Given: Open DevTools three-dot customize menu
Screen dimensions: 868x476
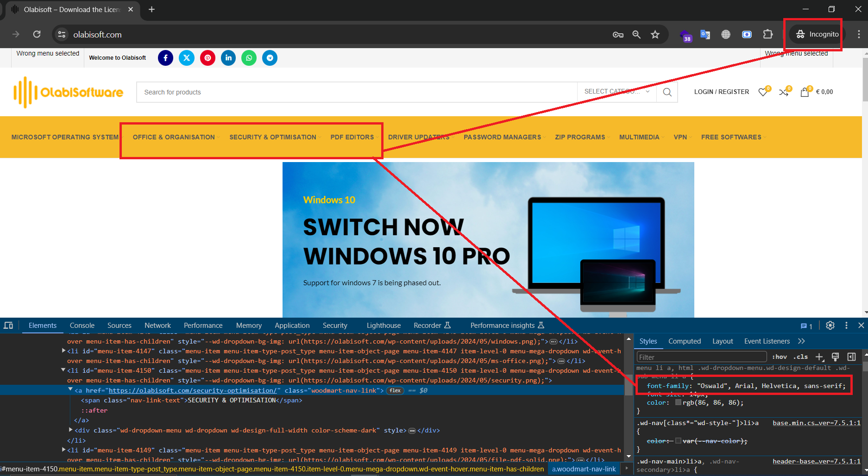Looking at the screenshot, I should 846,326.
